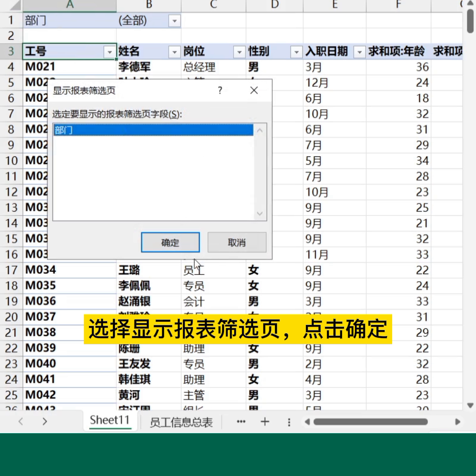The height and width of the screenshot is (476, 476).
Task: Open the 性别 column filter dropdown
Action: point(296,52)
